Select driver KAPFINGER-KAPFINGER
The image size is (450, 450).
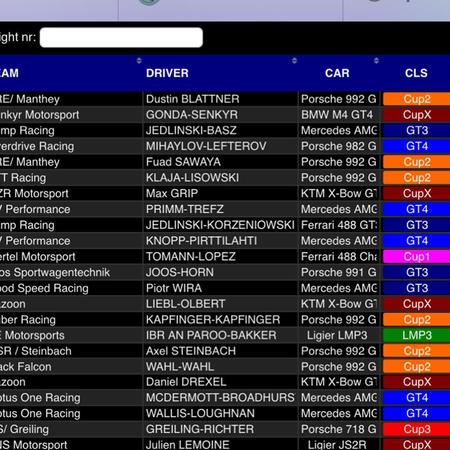(213, 320)
